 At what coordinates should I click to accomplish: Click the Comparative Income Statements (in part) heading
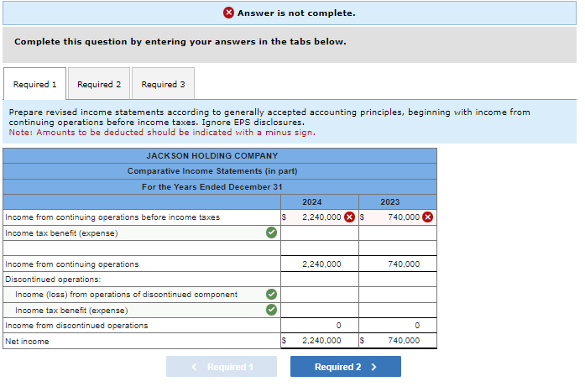[x=212, y=171]
